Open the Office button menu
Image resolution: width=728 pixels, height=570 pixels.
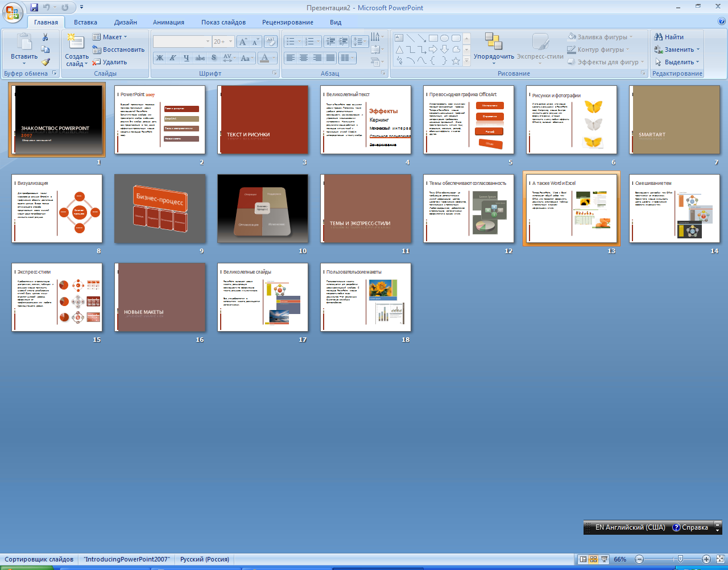pos(13,12)
